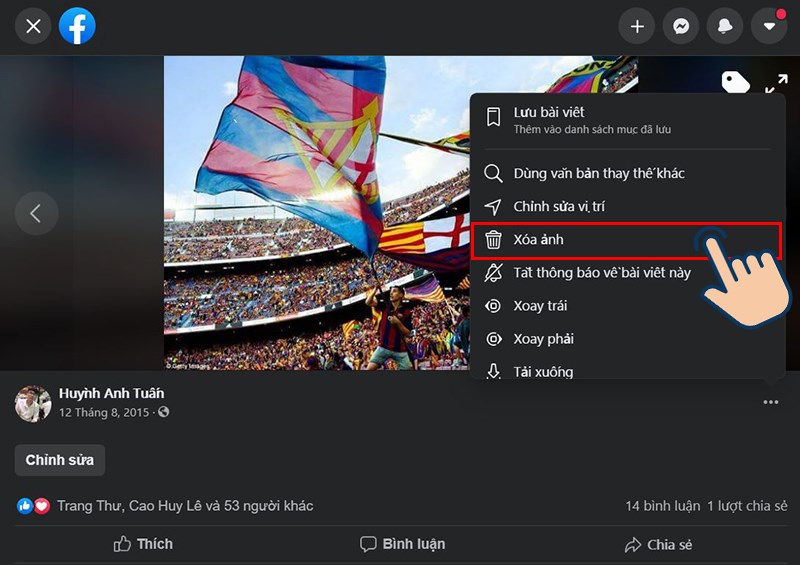Close the photo viewer with X
The height and width of the screenshot is (565, 800).
[33, 26]
